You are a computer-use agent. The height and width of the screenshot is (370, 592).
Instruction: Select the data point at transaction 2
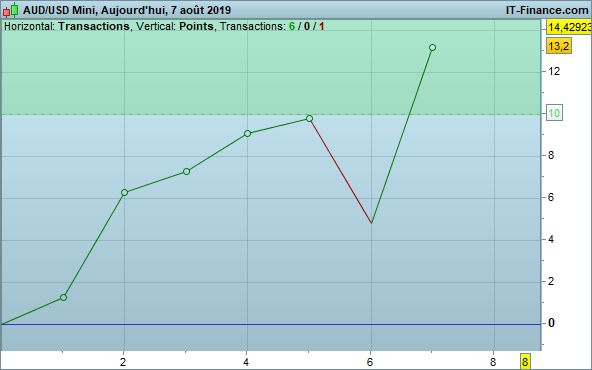coord(124,193)
